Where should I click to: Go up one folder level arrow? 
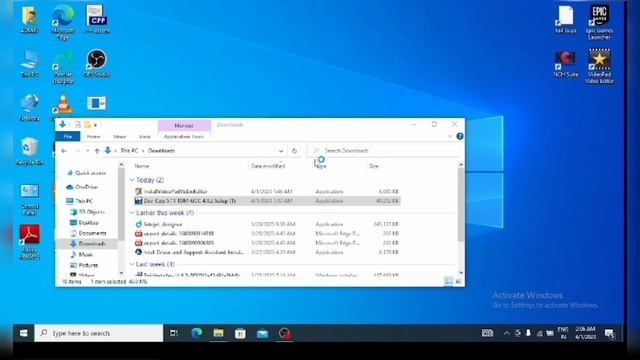(x=97, y=151)
